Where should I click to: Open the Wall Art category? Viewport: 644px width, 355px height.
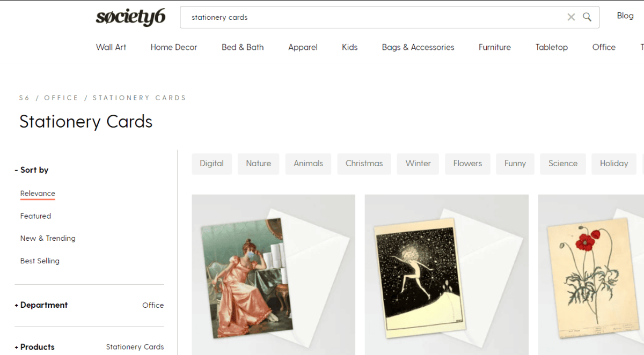(111, 47)
